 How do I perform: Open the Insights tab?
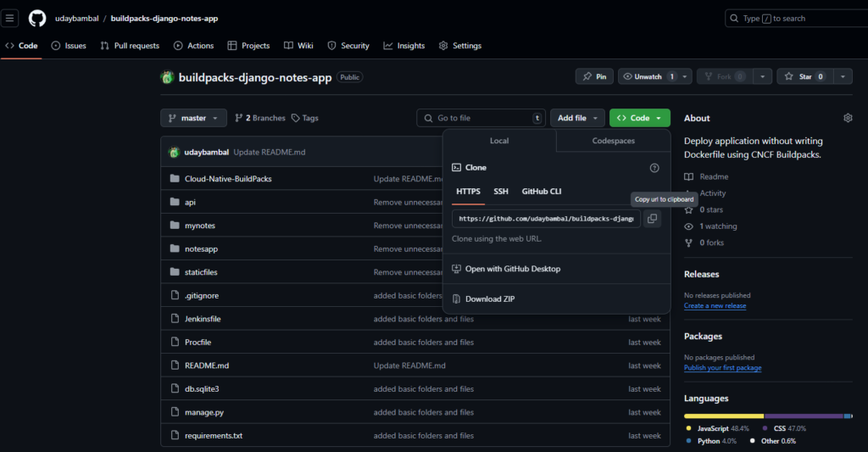pos(404,46)
